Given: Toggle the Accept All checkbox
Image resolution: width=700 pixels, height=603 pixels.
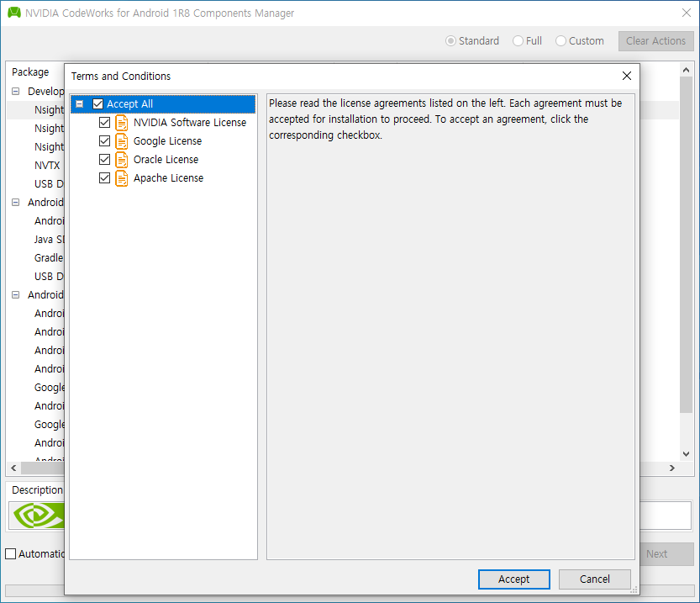Looking at the screenshot, I should [97, 104].
